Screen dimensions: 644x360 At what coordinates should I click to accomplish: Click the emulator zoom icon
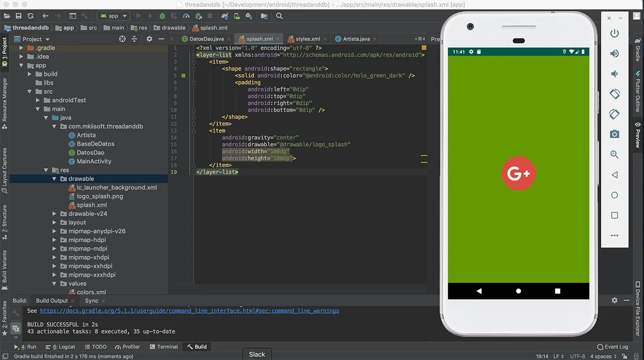pyautogui.click(x=614, y=155)
